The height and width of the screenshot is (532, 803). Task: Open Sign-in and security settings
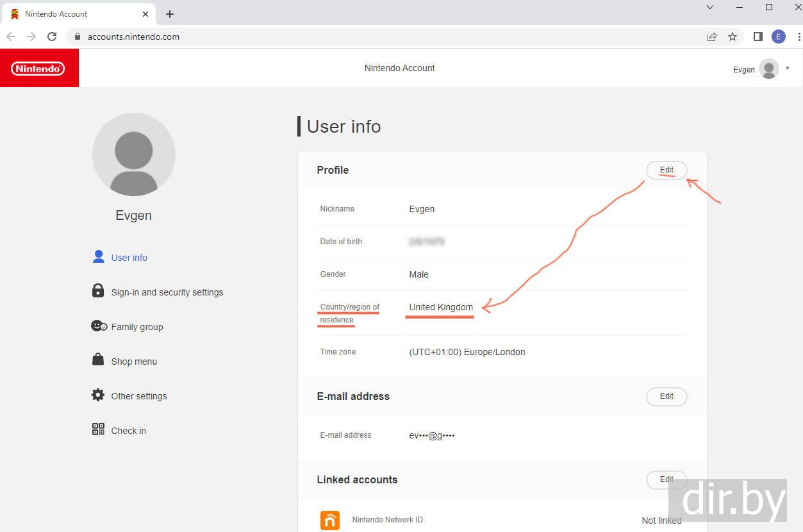167,292
